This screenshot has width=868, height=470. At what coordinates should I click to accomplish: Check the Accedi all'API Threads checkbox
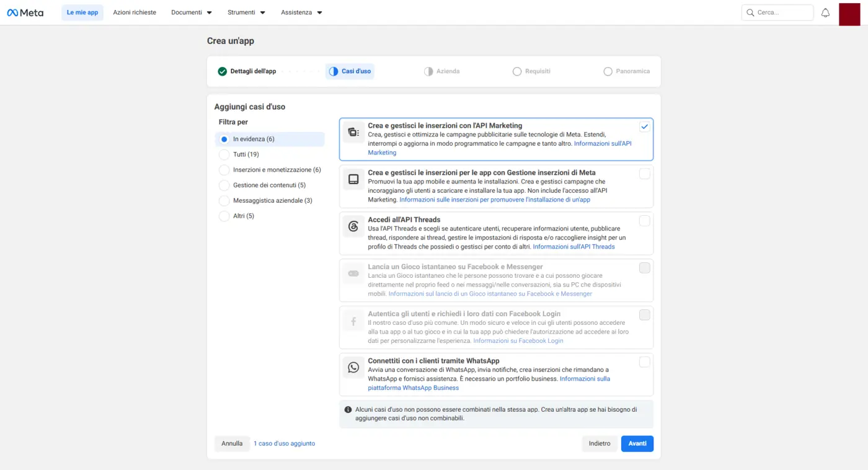coord(645,221)
